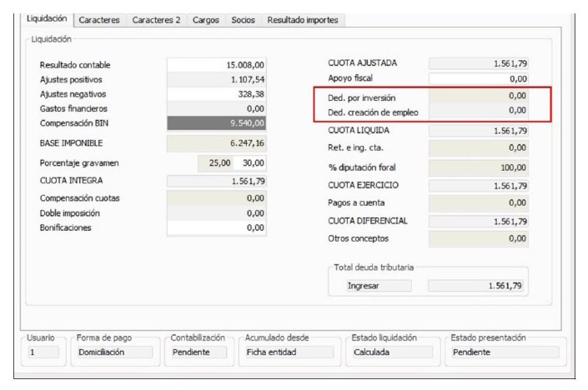Click the Acumulado desde Ficha entidad field
Viewport: 588px width, 390px height.
[289, 352]
